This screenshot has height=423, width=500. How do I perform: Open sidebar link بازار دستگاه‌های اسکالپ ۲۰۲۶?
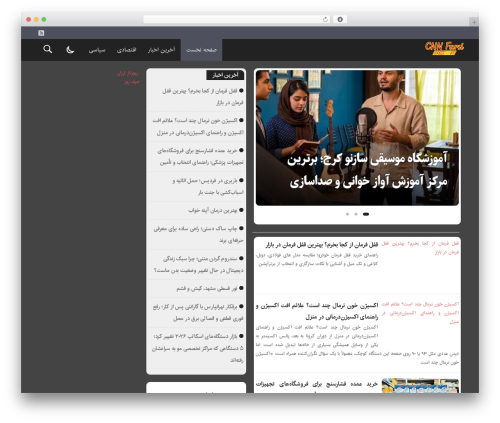pyautogui.click(x=198, y=348)
